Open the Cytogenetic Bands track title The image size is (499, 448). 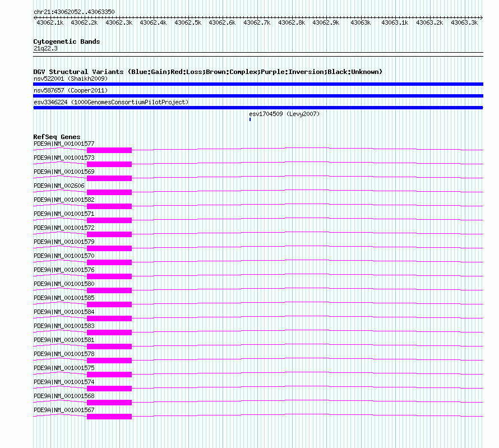click(67, 41)
